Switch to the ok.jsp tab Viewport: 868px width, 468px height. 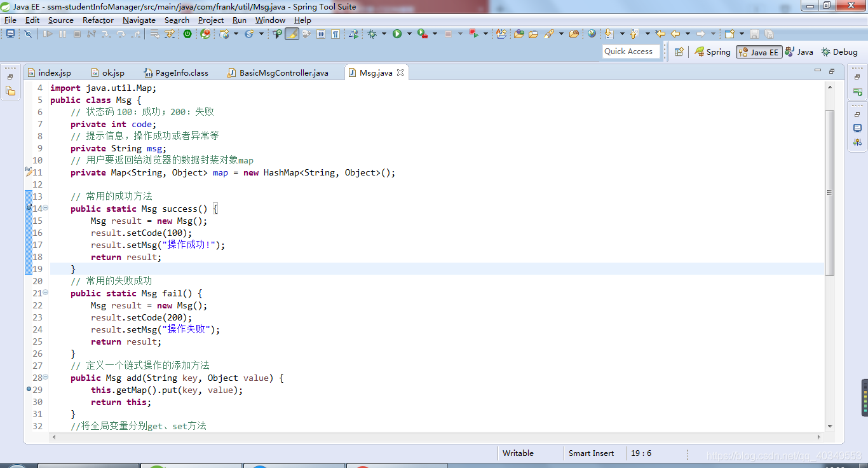click(x=109, y=72)
